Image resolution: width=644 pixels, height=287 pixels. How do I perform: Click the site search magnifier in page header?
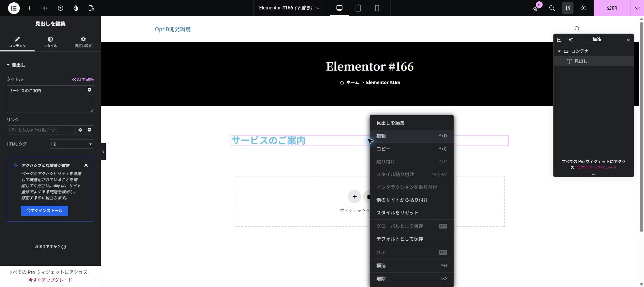[577, 29]
